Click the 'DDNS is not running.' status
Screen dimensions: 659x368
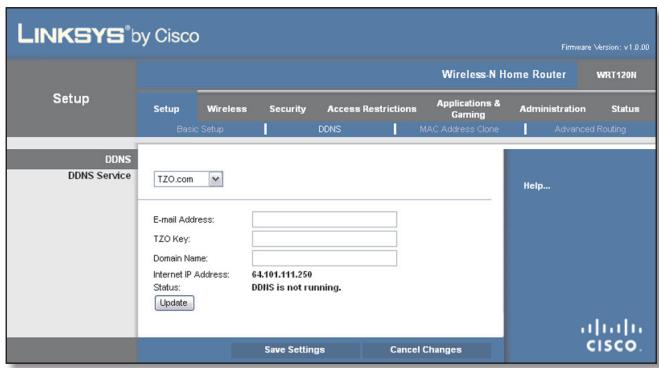tap(296, 287)
